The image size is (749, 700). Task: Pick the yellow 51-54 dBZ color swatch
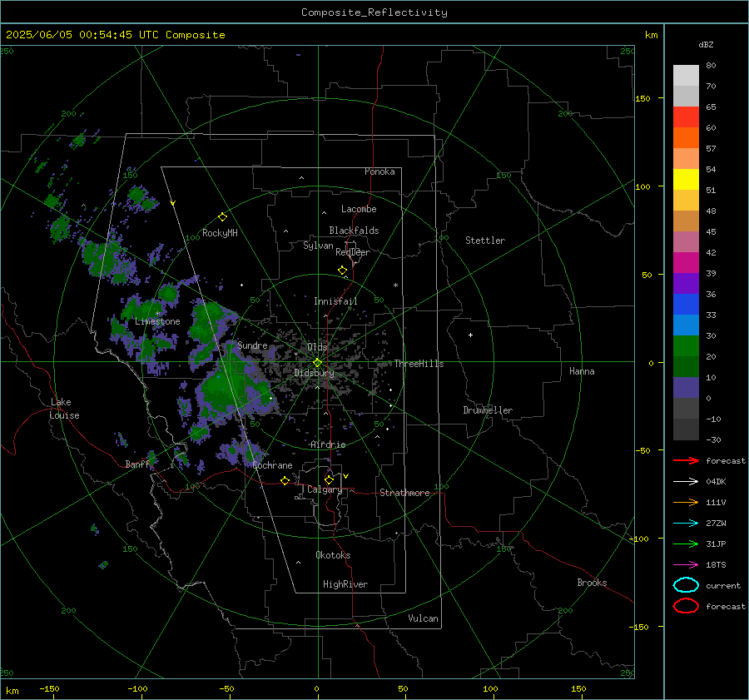pos(686,179)
